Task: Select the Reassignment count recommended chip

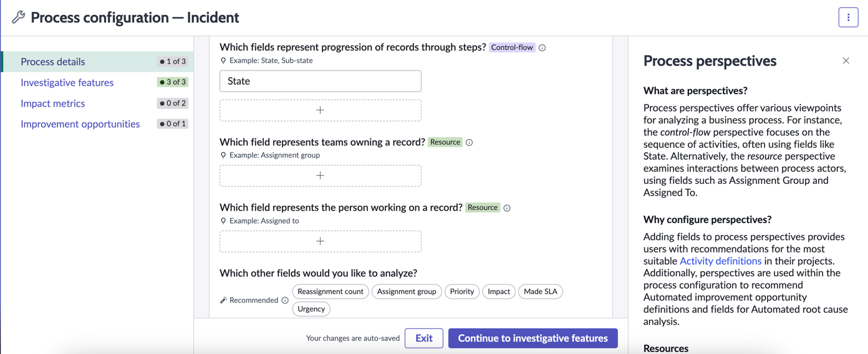Action: pos(330,292)
